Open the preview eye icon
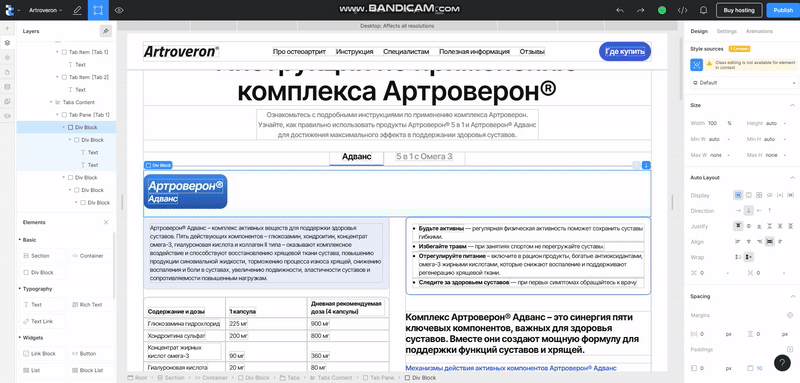 click(x=119, y=10)
